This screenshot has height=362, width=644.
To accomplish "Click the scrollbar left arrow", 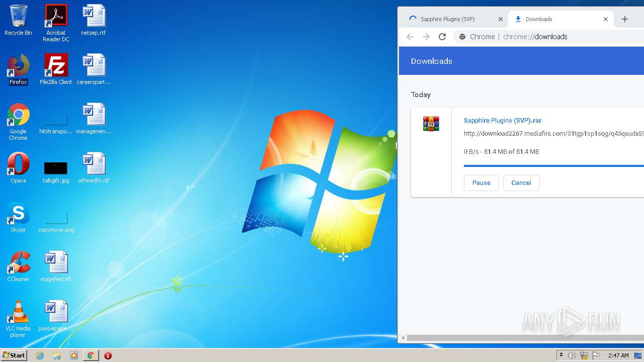I will (403, 338).
